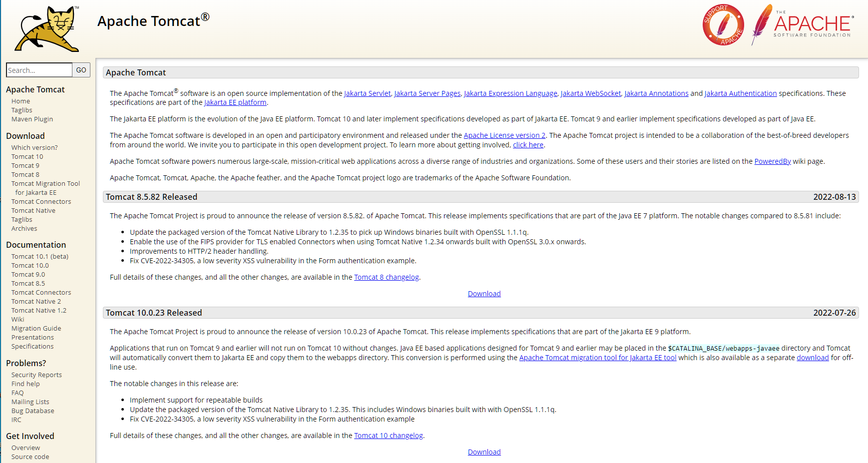
Task: Follow the Jakarta Servlet link
Action: click(x=368, y=93)
